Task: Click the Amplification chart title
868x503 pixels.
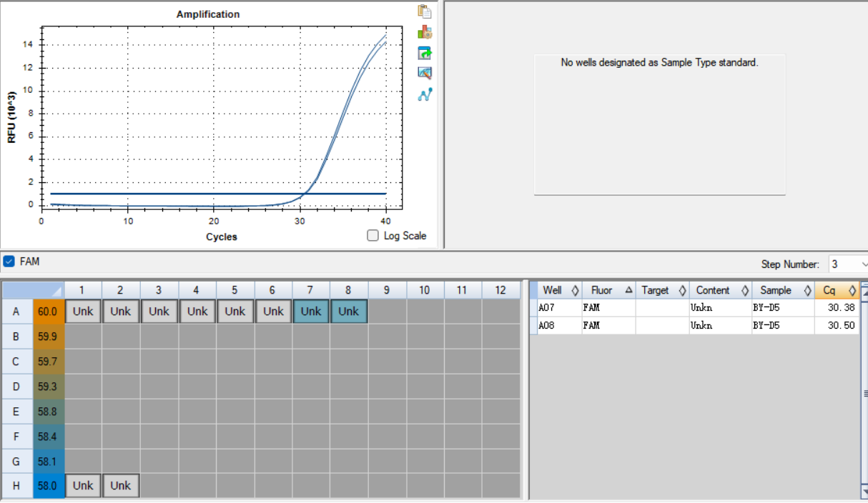Action: (x=208, y=14)
